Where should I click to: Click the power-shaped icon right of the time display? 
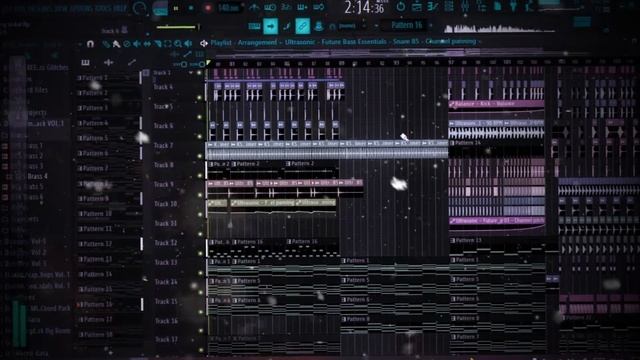[x=401, y=7]
